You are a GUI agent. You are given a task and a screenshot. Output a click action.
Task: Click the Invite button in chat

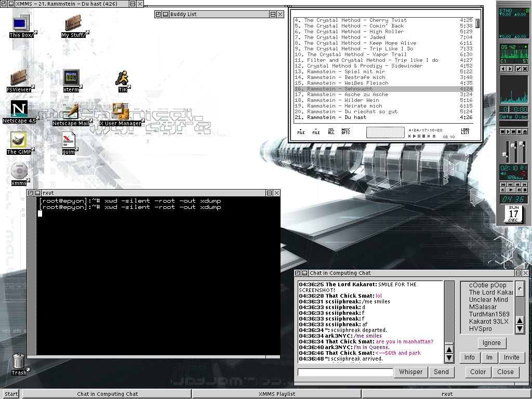coord(511,357)
